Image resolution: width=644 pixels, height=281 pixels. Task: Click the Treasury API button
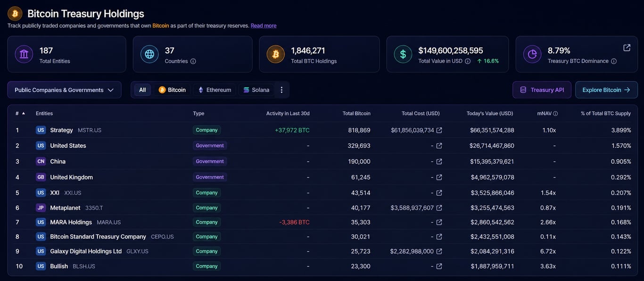(542, 90)
